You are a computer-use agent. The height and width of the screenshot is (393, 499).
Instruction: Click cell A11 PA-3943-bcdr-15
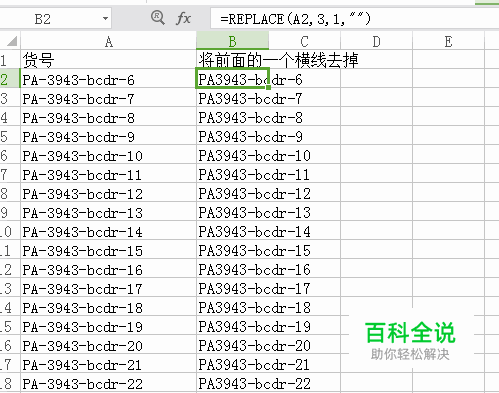[x=108, y=250]
